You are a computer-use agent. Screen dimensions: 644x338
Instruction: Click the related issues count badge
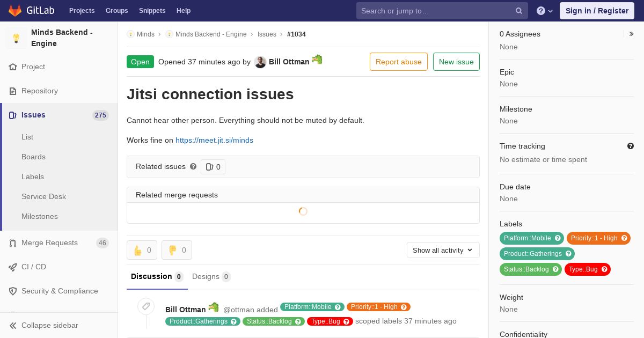tap(213, 167)
